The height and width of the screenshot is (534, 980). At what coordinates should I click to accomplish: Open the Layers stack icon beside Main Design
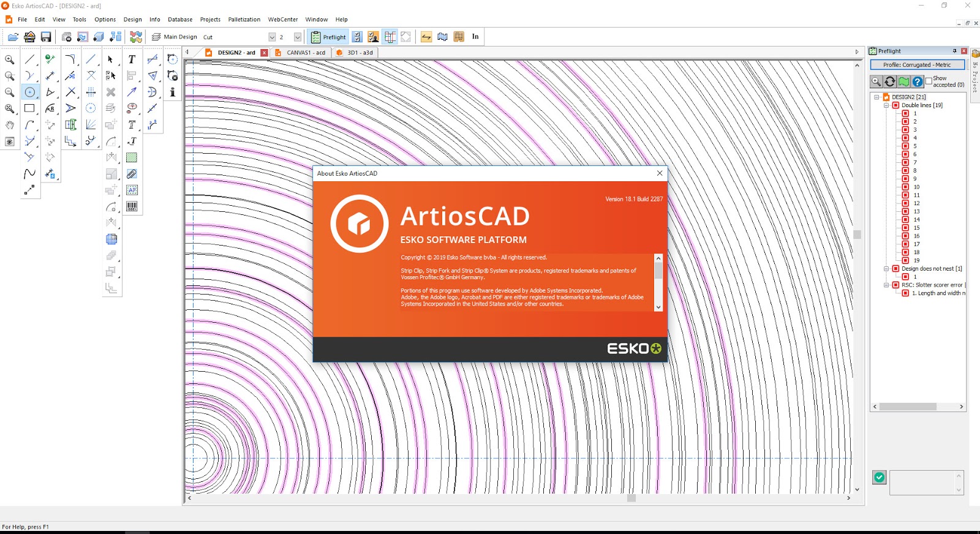pos(156,37)
